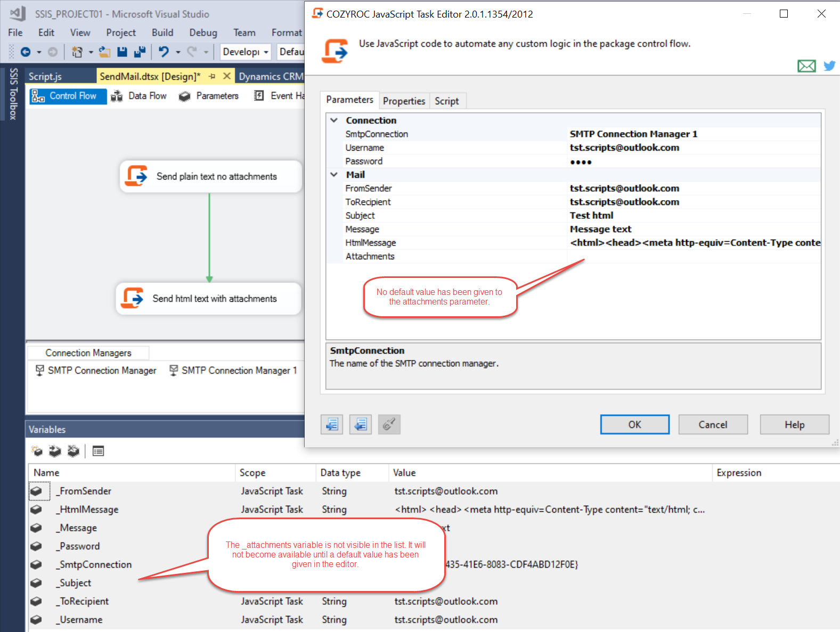The height and width of the screenshot is (632, 840).
Task: Click the _FromSender variable row icon
Action: (36, 491)
